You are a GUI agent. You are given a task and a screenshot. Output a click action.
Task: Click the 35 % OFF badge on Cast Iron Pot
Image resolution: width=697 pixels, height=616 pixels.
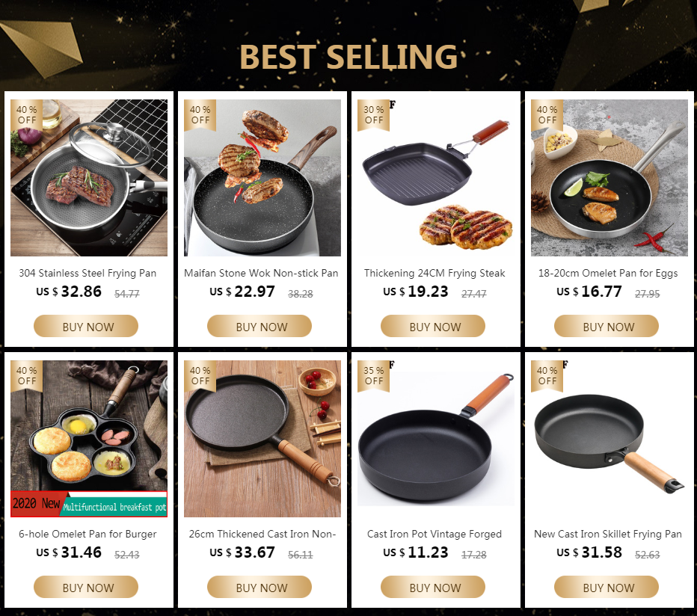(x=373, y=376)
